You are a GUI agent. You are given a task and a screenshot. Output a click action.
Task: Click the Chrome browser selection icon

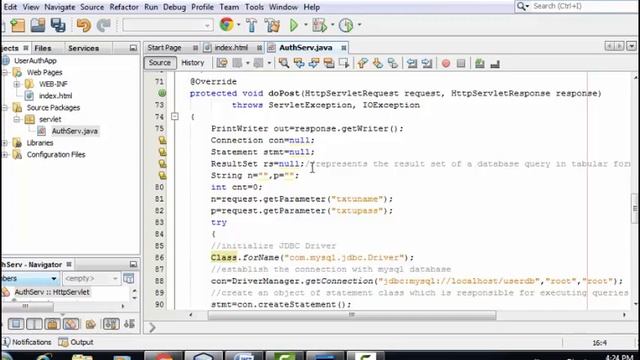227,25
